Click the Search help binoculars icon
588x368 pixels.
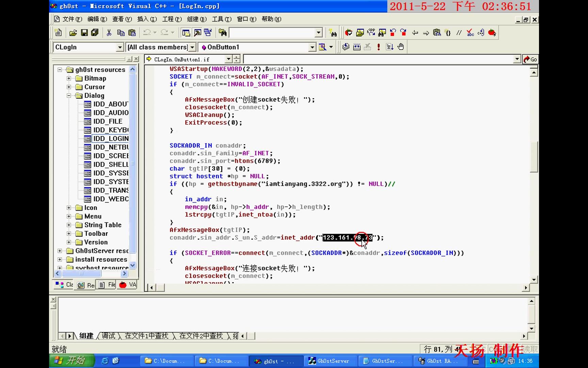[333, 33]
